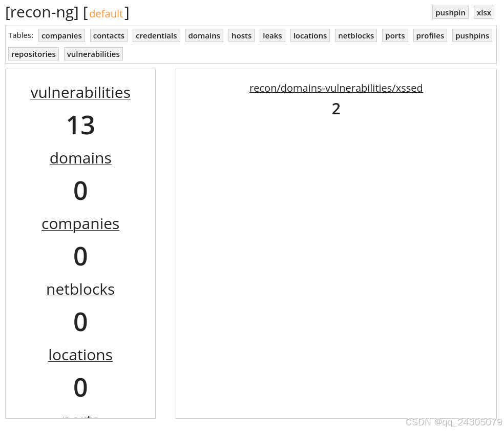The image size is (504, 431).
Task: Open the netblocks table button
Action: pyautogui.click(x=356, y=35)
